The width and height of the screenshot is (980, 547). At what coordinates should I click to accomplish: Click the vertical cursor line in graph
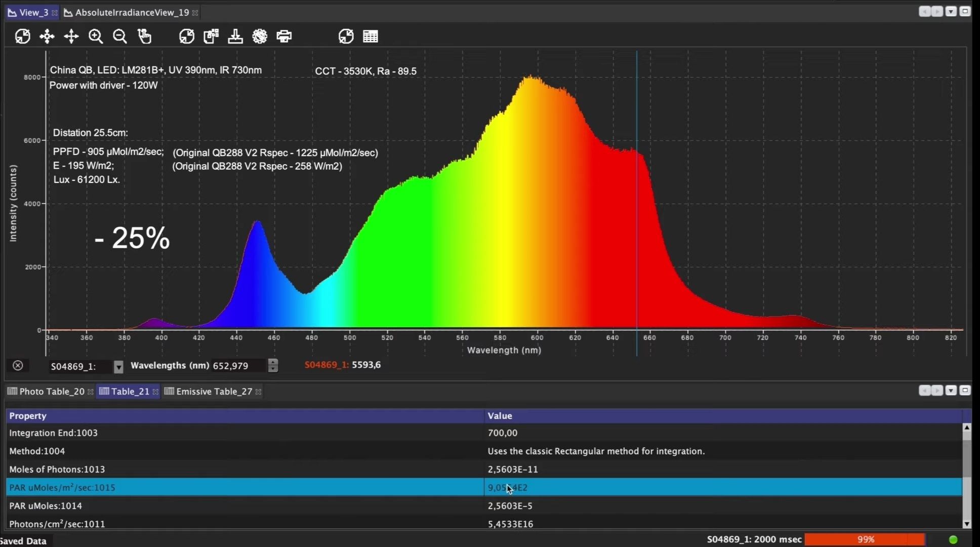[x=637, y=203]
